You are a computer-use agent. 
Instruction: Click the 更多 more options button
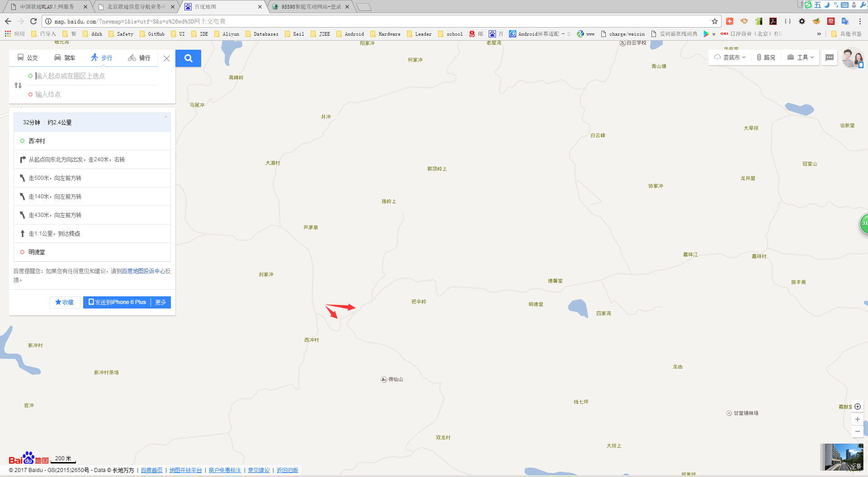160,302
